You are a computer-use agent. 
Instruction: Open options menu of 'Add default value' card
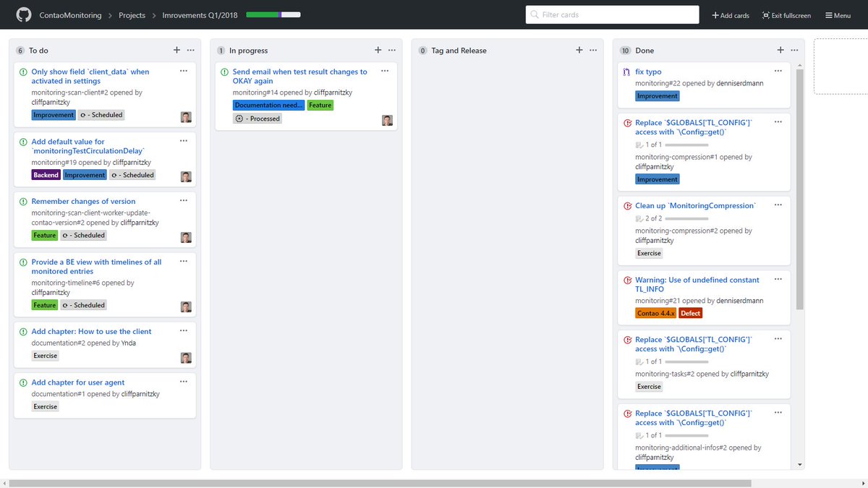[x=184, y=140]
